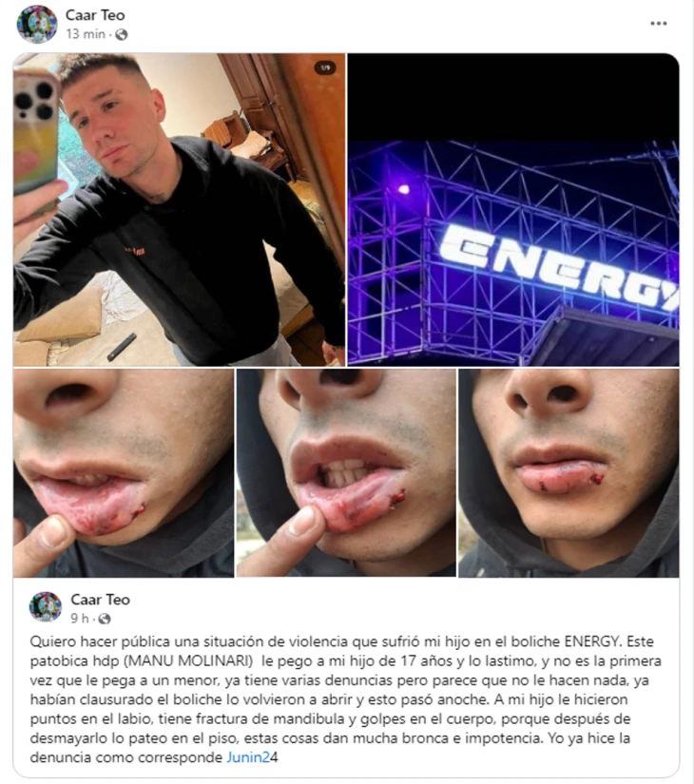Image resolution: width=694 pixels, height=784 pixels.
Task: Open the first lip injury photo
Action: click(124, 473)
